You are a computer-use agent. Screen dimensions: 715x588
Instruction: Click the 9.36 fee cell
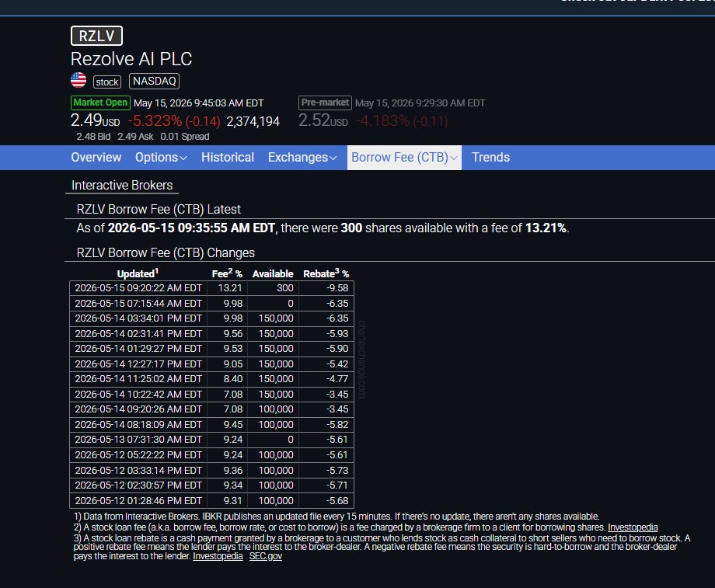pos(232,470)
